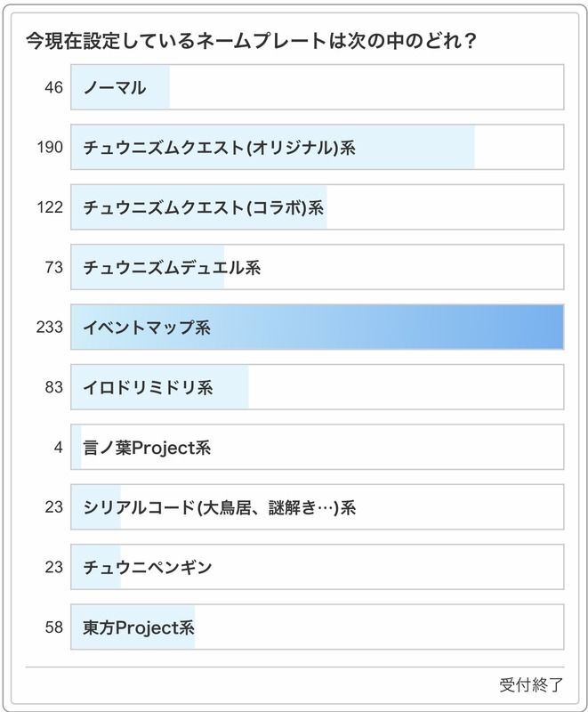588x712 pixels.
Task: Click the 83 vote count beside イロドリミドリ系
Action: (x=53, y=387)
